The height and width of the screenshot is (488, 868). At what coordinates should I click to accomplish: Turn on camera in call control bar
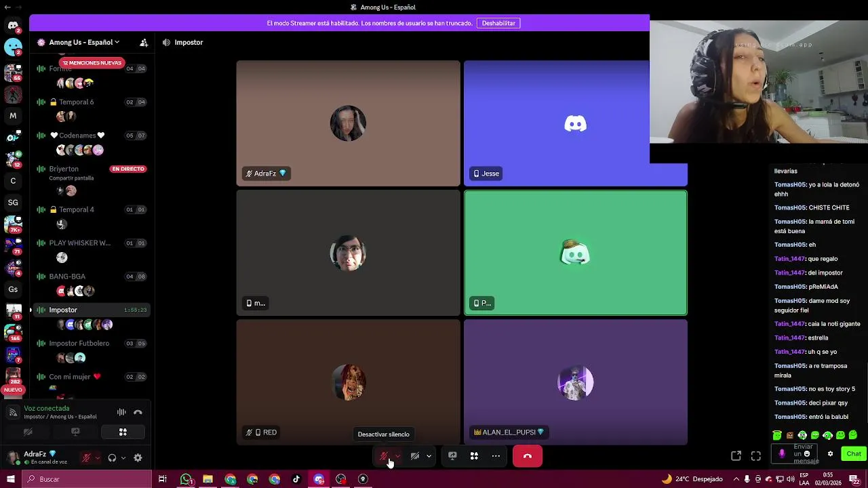click(415, 456)
